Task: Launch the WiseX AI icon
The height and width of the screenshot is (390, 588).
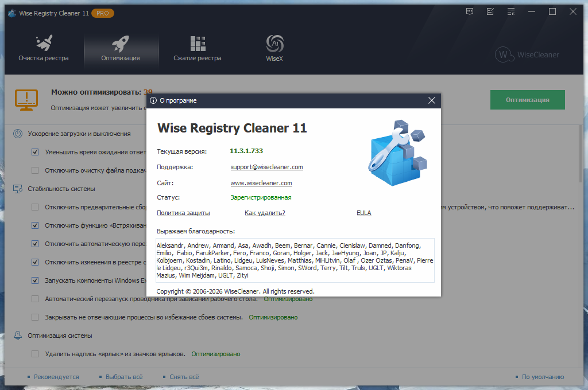Action: 274,44
